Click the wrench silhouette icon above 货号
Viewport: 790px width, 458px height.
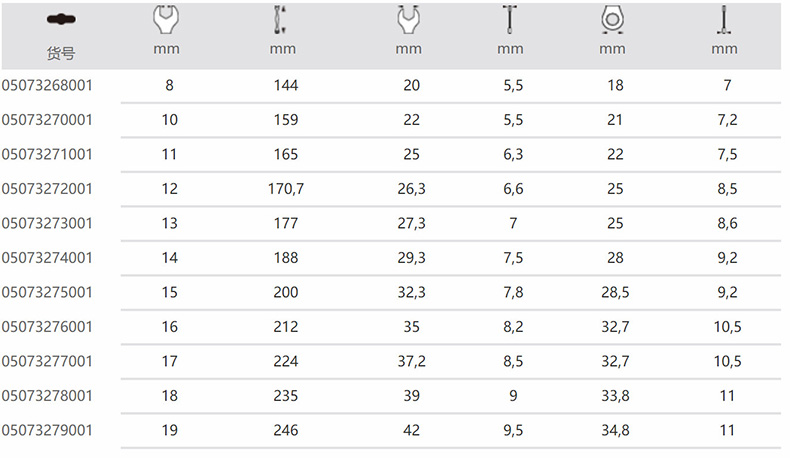(60, 19)
